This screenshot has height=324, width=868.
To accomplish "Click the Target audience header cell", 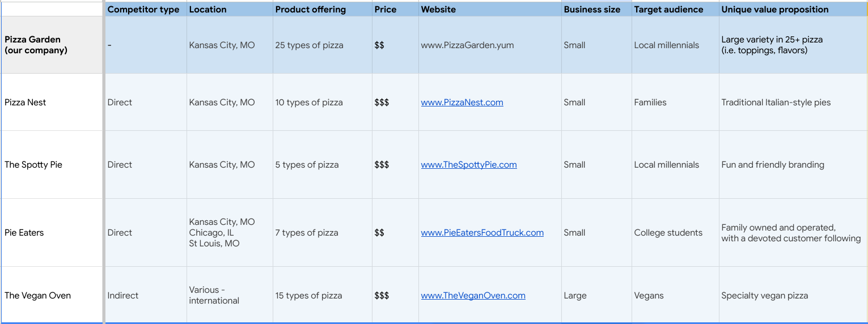I will click(x=668, y=10).
